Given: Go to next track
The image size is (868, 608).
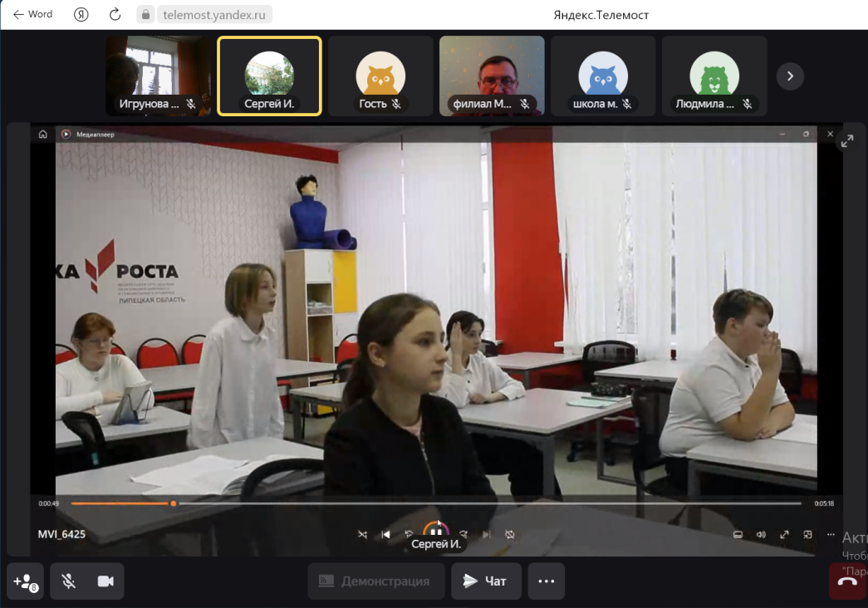Looking at the screenshot, I should pyautogui.click(x=487, y=534).
